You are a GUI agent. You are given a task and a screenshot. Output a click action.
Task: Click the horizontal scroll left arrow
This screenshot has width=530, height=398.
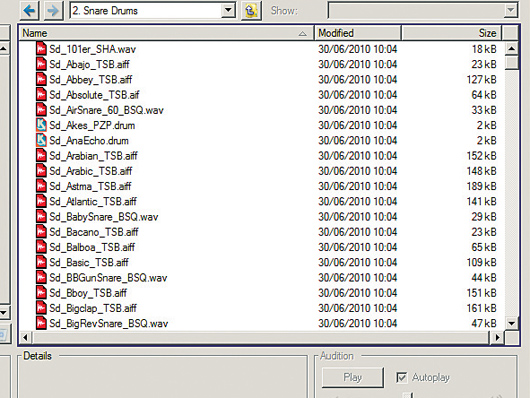click(25, 337)
